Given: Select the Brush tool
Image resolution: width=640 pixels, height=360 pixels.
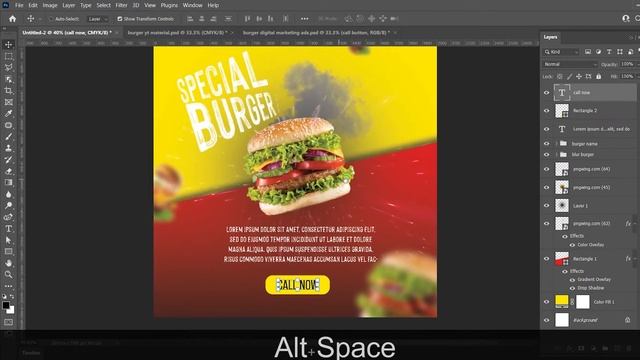Looking at the screenshot, I should (9, 137).
